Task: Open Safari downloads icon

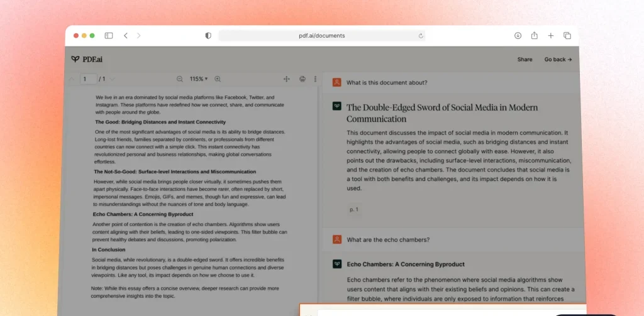Action: [518, 36]
